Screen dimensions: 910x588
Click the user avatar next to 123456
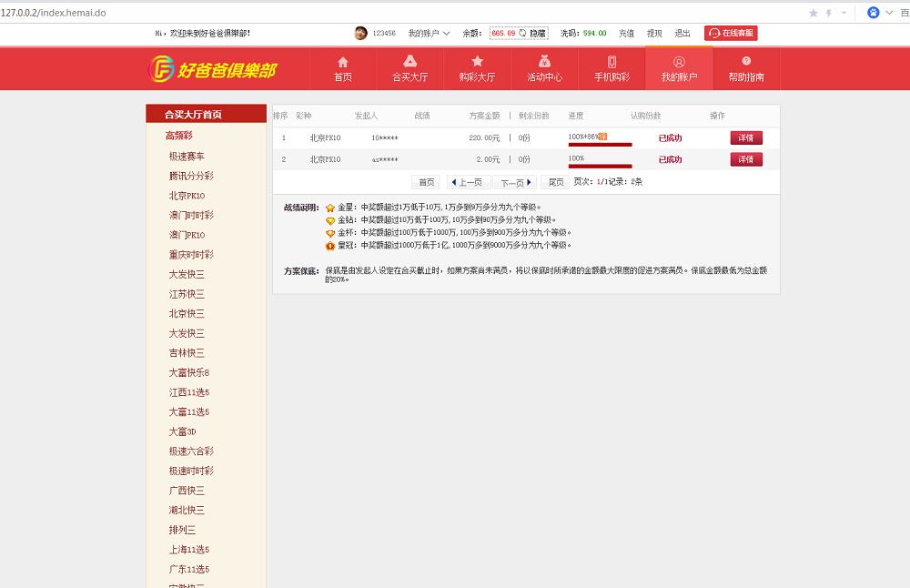pyautogui.click(x=361, y=33)
